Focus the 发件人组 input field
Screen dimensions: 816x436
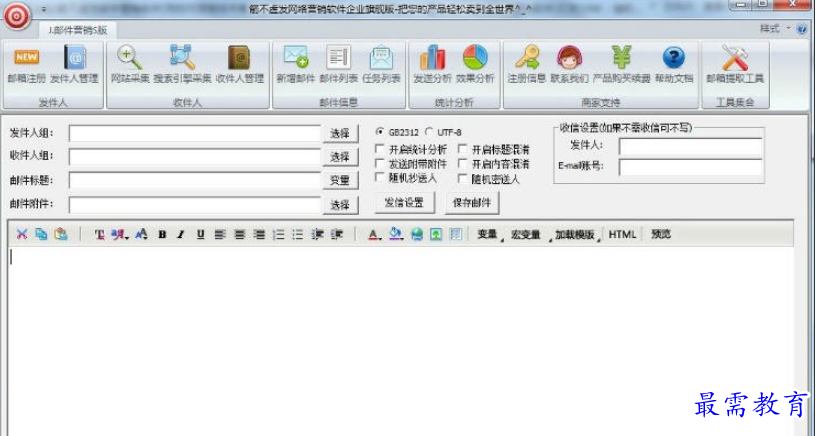[x=195, y=133]
